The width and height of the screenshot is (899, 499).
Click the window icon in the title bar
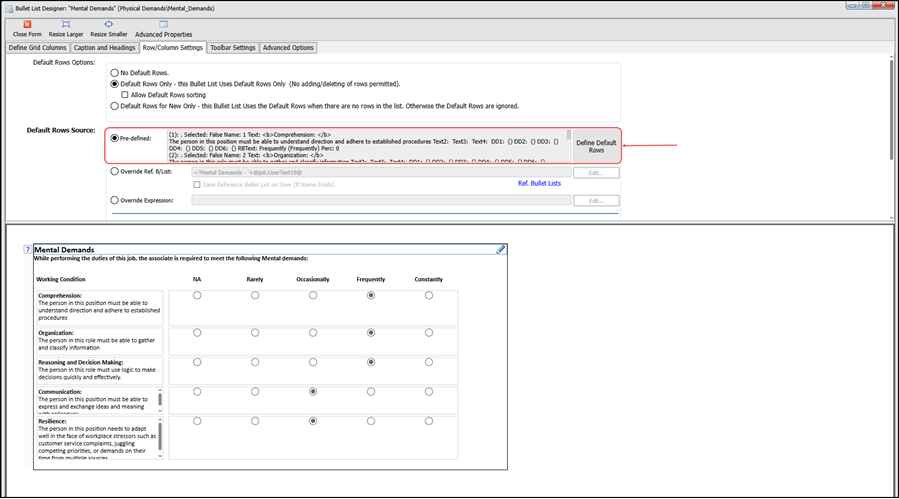pos(9,9)
